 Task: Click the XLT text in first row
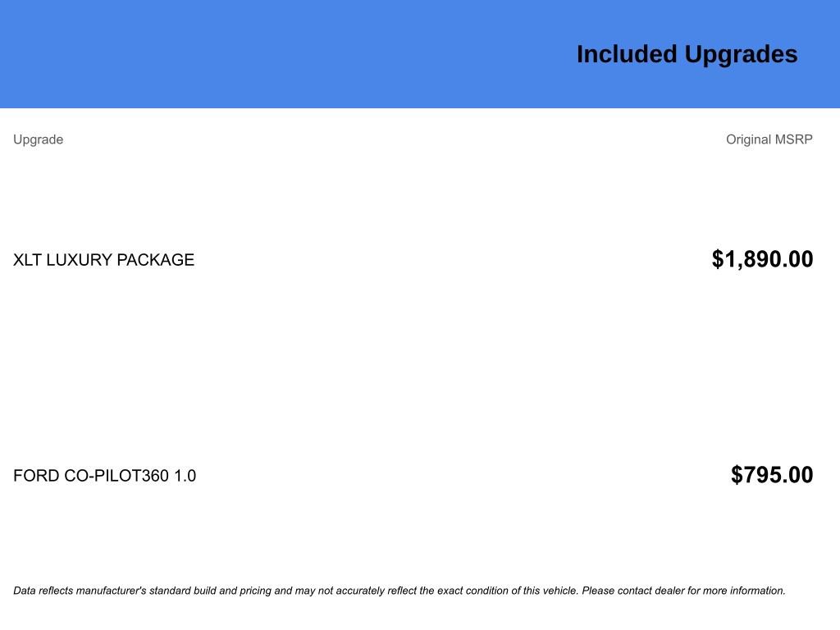click(x=27, y=260)
